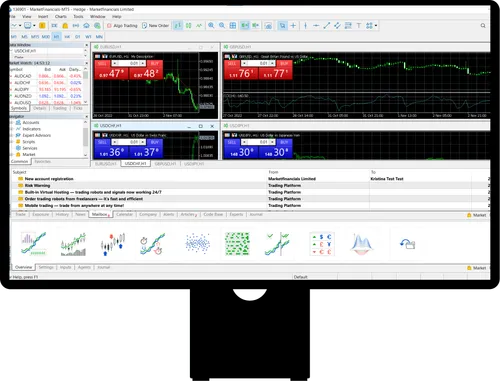The image size is (500, 381).
Task: Expand the Accounts node in Navigator
Action: (12, 123)
